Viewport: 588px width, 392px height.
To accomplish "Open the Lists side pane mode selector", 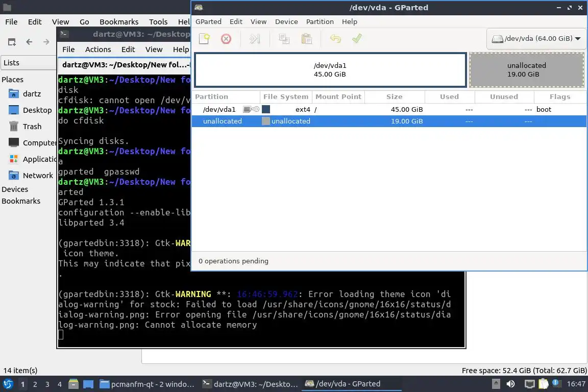I will click(29, 63).
